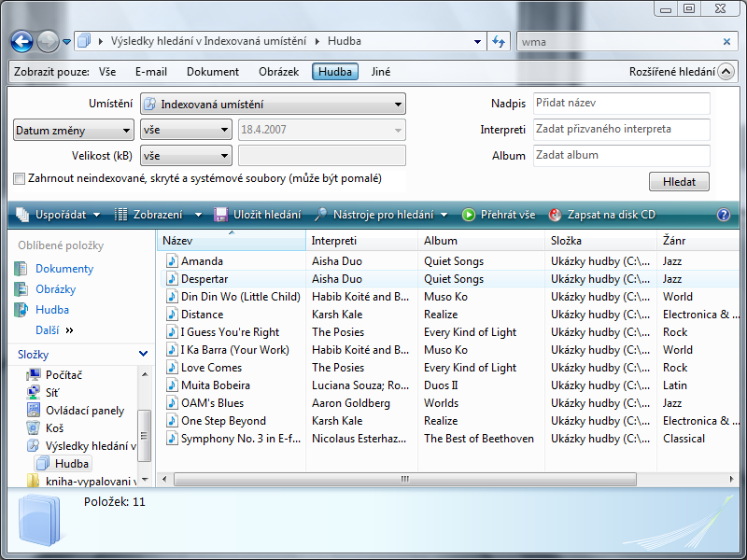The image size is (747, 560).
Task: Select the Love Comes track
Action: 211,368
